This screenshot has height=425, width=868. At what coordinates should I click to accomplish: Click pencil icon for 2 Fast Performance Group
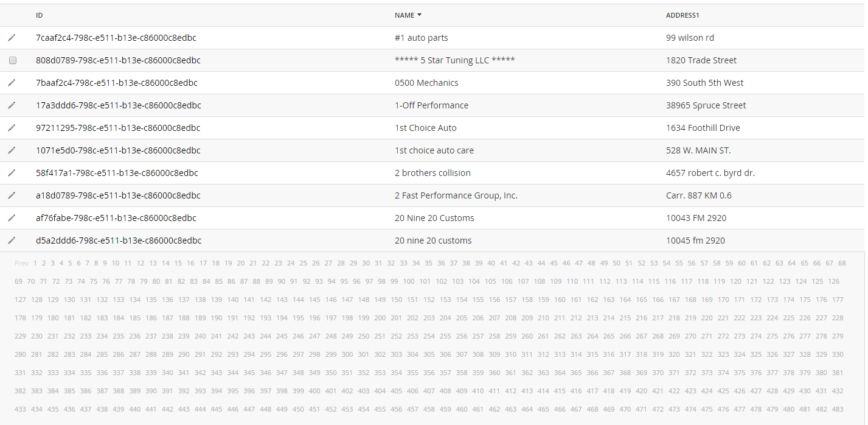tap(12, 195)
